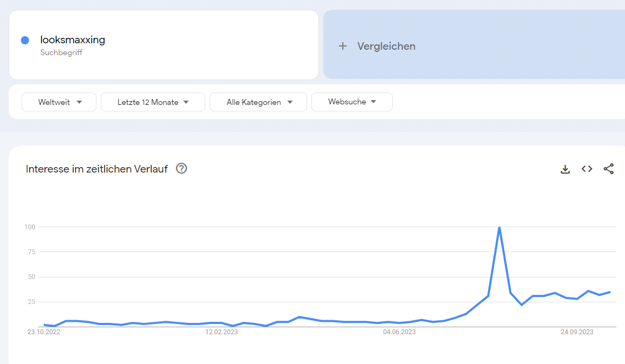
Task: Download the interest over time data
Action: point(565,169)
